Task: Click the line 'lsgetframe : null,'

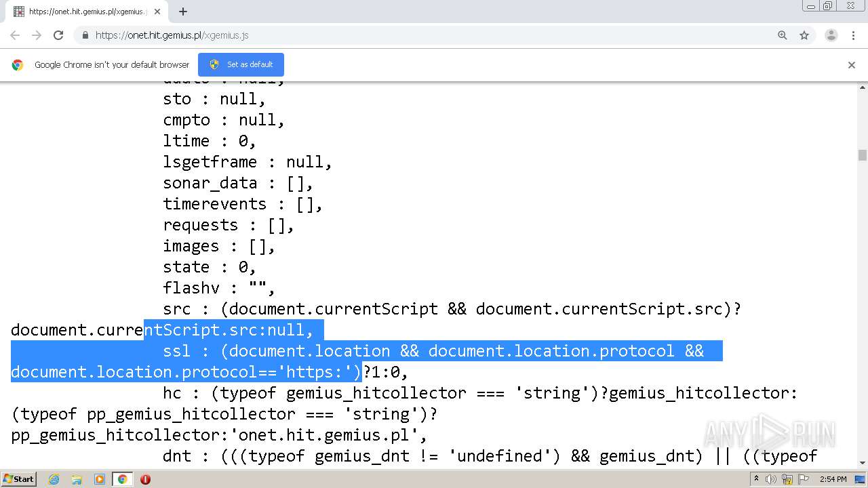Action: pos(248,162)
